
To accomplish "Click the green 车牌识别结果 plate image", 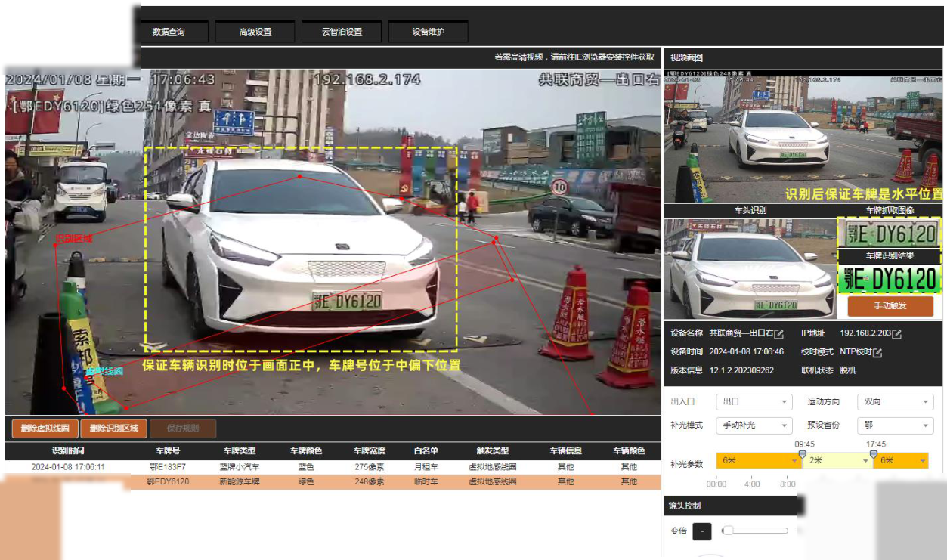I will pos(890,279).
